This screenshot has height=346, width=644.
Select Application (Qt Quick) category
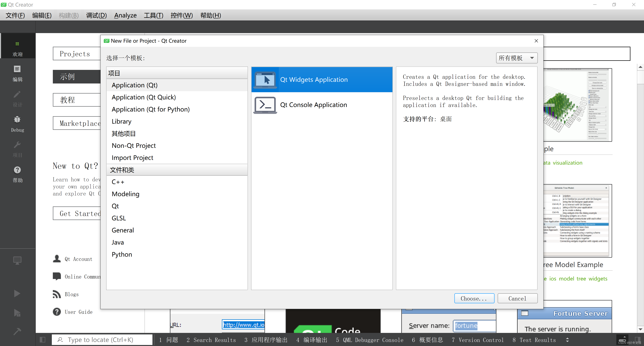(x=144, y=97)
